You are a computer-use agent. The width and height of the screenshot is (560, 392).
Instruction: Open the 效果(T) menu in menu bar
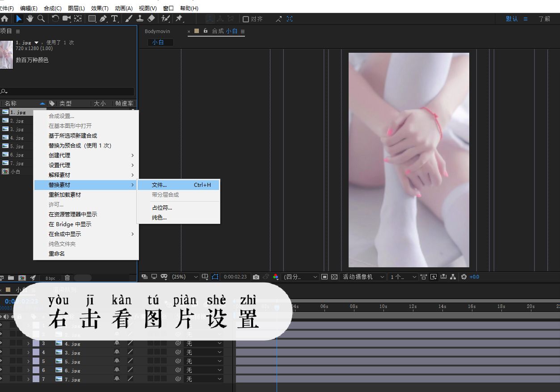tap(100, 8)
